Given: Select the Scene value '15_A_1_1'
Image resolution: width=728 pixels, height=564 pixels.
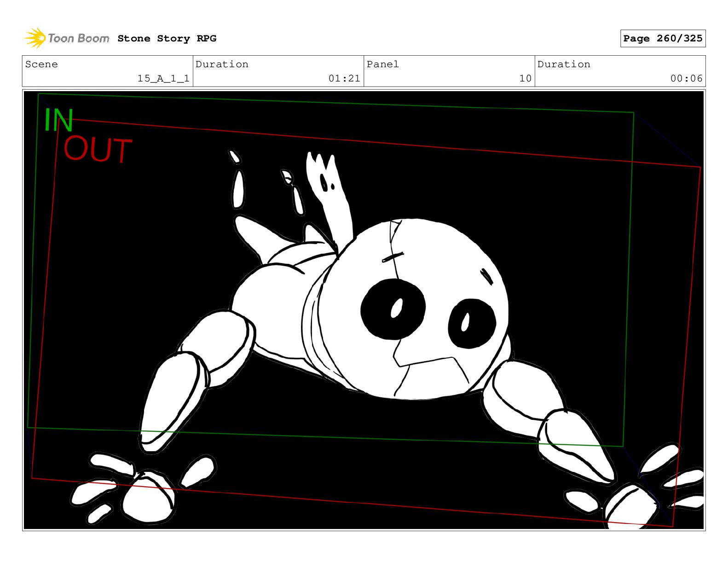Looking at the screenshot, I should tap(163, 78).
